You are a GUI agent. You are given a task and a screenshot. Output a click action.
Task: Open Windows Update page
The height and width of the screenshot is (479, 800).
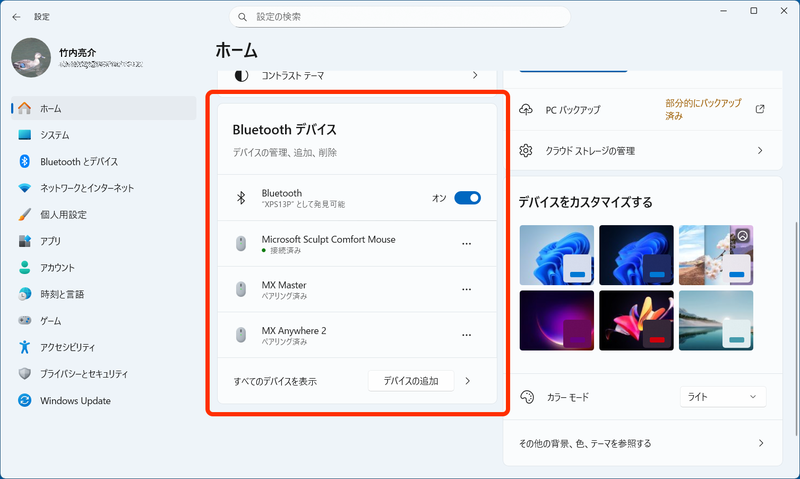[104, 400]
